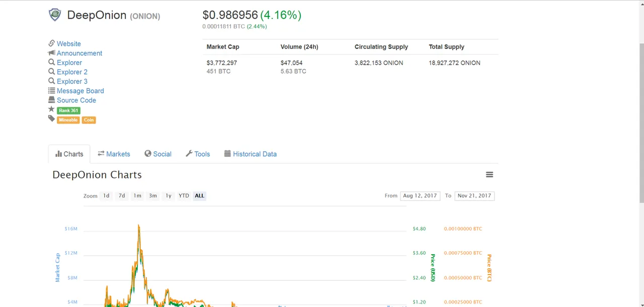Switch to the Markets tab
The width and height of the screenshot is (644, 307).
(114, 154)
